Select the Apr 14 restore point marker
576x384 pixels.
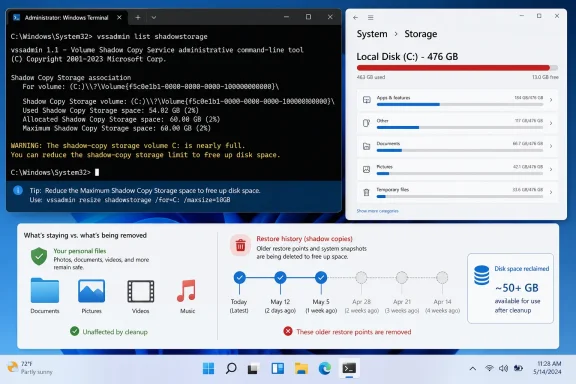pyautogui.click(x=442, y=277)
